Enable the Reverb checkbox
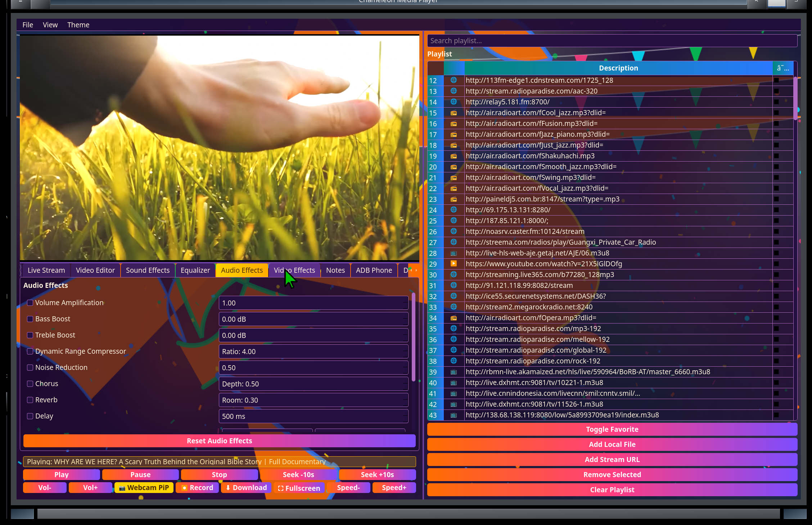The width and height of the screenshot is (812, 525). click(30, 400)
